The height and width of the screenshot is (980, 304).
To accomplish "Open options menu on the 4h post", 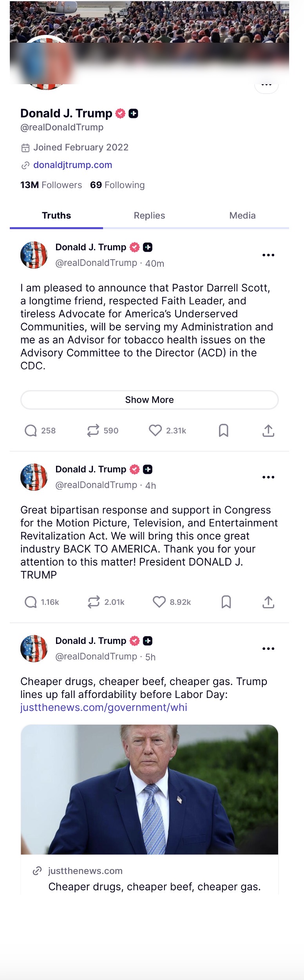I will (268, 477).
